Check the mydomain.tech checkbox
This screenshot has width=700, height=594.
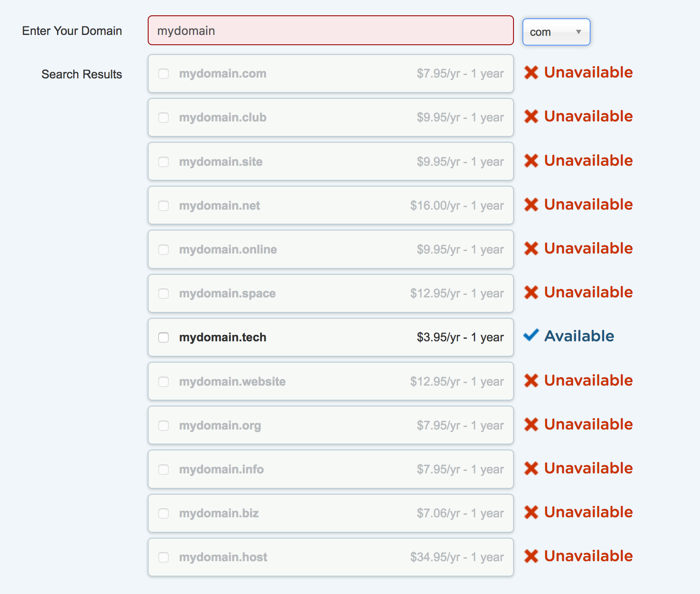click(x=164, y=337)
